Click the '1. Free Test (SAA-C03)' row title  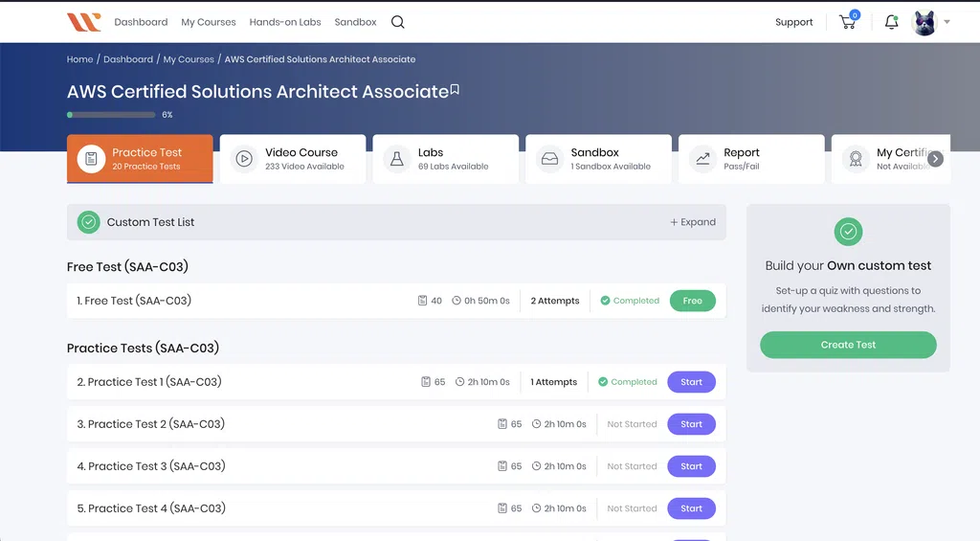[134, 301]
